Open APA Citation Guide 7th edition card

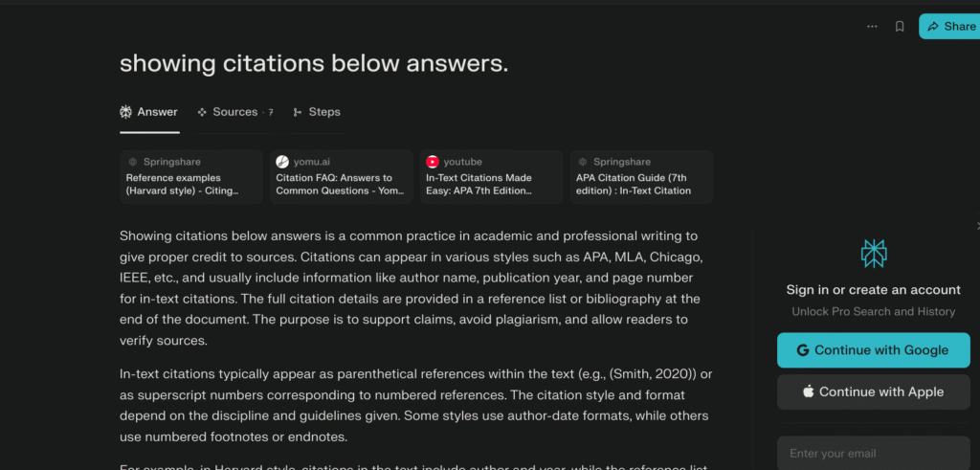(641, 178)
